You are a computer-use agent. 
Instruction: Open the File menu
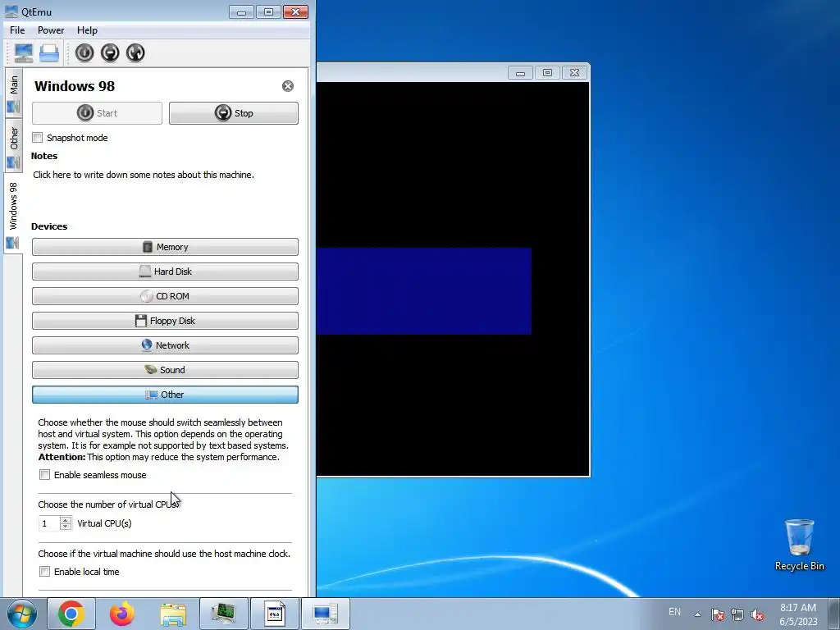[17, 30]
